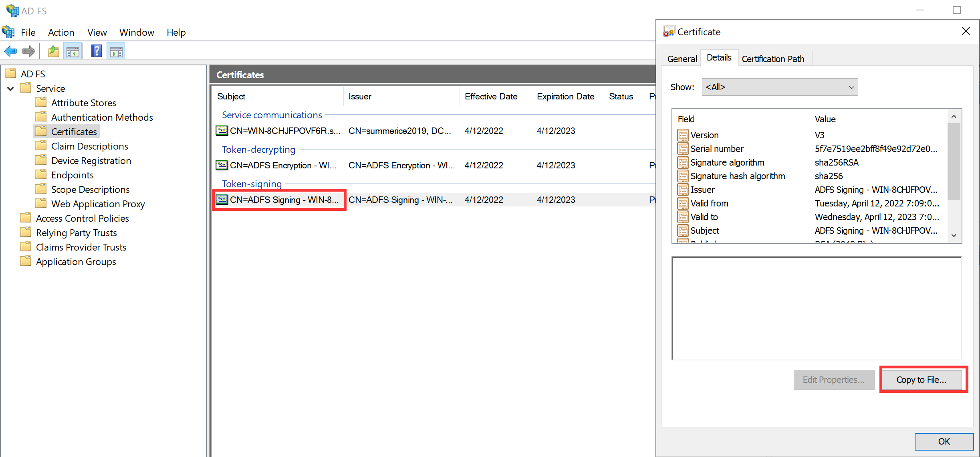The image size is (980, 457).
Task: Click the Up one level folder icon
Action: point(53,51)
